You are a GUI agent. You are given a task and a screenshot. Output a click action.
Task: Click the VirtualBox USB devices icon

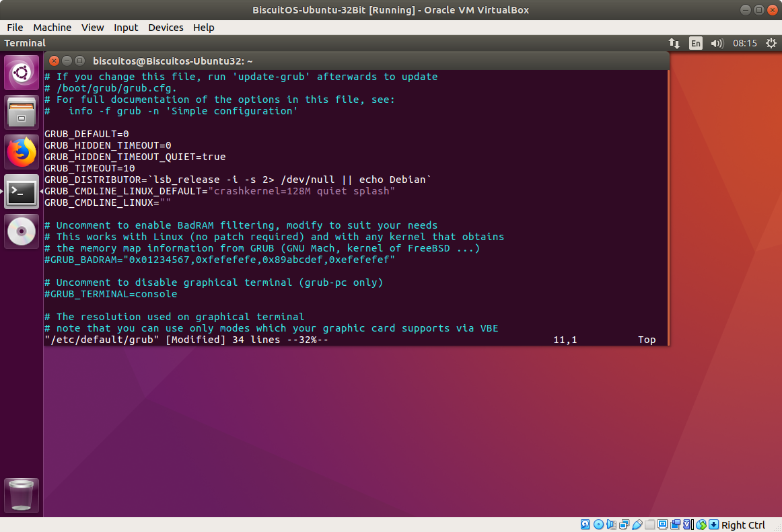637,525
